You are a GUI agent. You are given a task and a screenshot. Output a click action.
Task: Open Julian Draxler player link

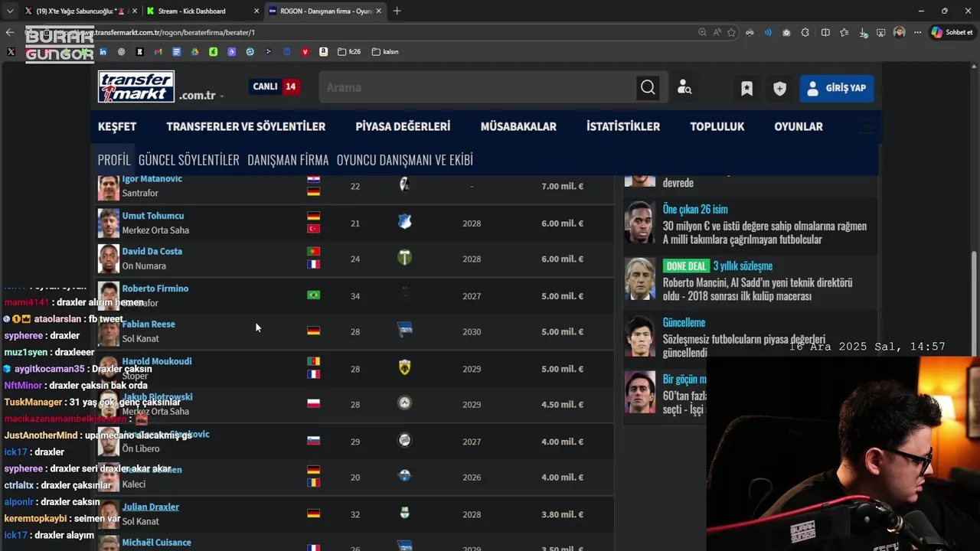click(x=151, y=507)
